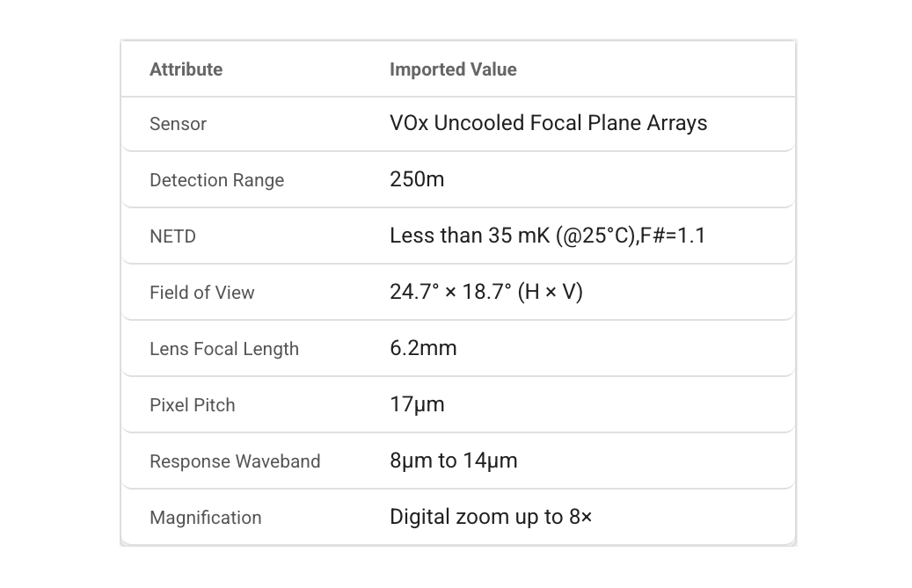Select the VOx Uncooled Focal Plane Arrays value
The height and width of the screenshot is (588, 912).
pos(549,123)
